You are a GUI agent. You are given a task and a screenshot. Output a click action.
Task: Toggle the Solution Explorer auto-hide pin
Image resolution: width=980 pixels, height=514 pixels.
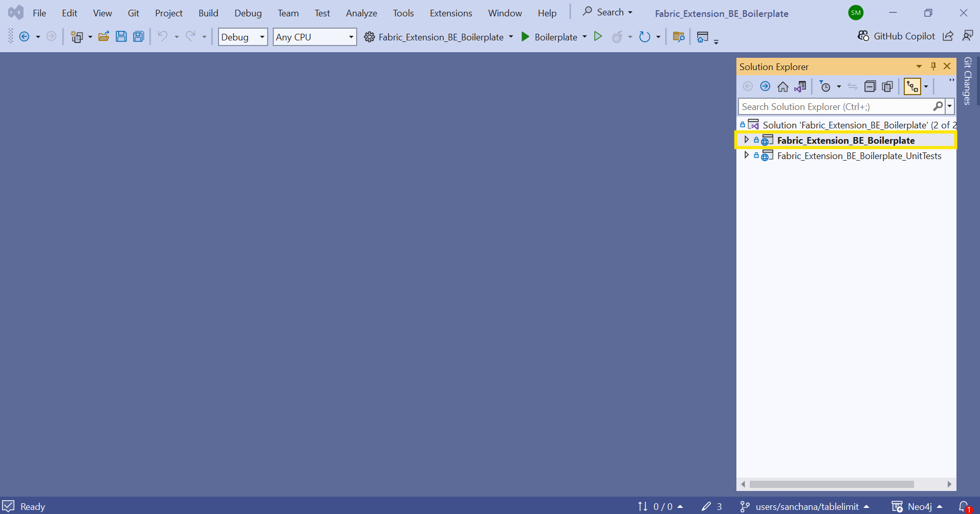(933, 66)
